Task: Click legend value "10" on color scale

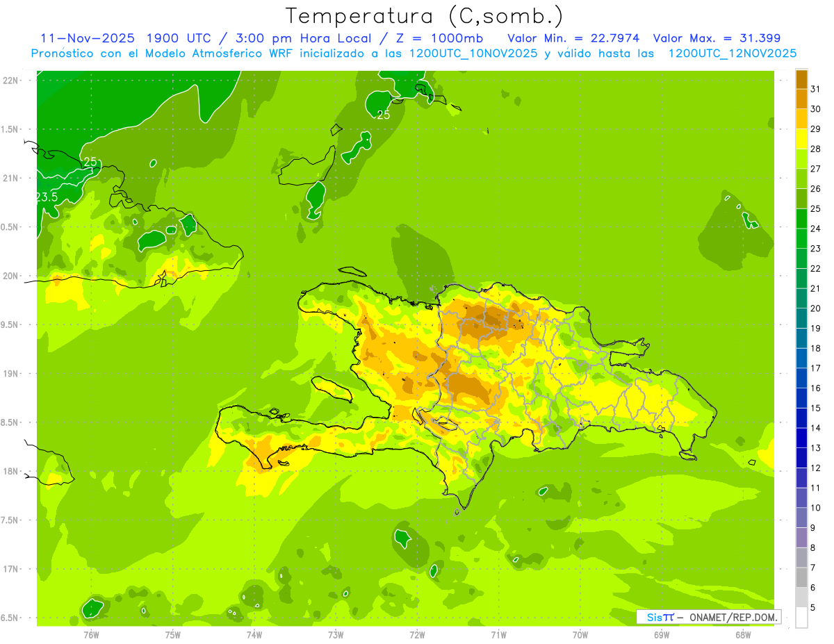Action: click(816, 508)
